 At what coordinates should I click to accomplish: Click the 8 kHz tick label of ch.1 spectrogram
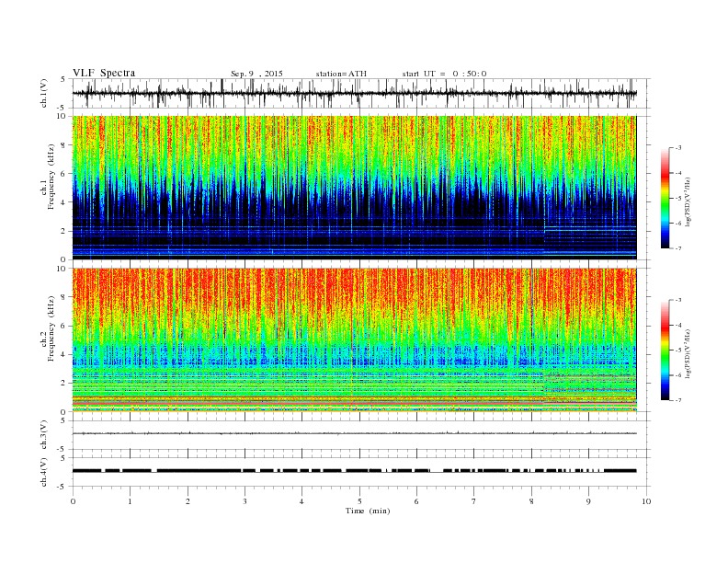tap(63, 145)
